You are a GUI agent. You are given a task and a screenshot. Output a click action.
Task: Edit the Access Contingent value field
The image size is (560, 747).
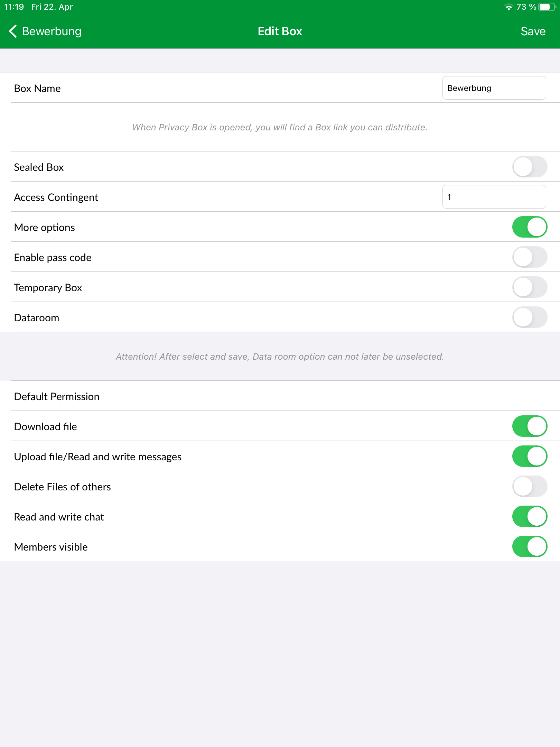point(494,197)
